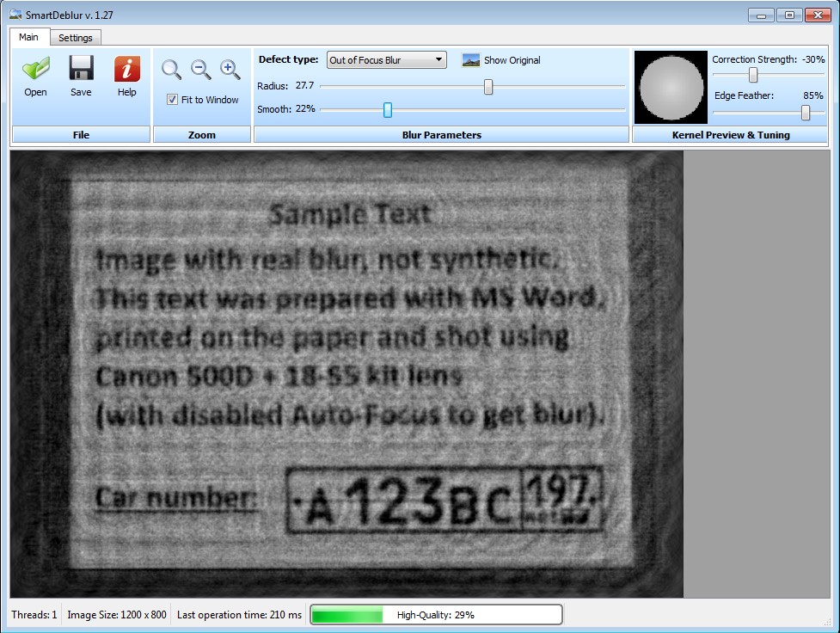This screenshot has width=840, height=633.
Task: Click the reset zoom magnifier icon
Action: pyautogui.click(x=172, y=70)
